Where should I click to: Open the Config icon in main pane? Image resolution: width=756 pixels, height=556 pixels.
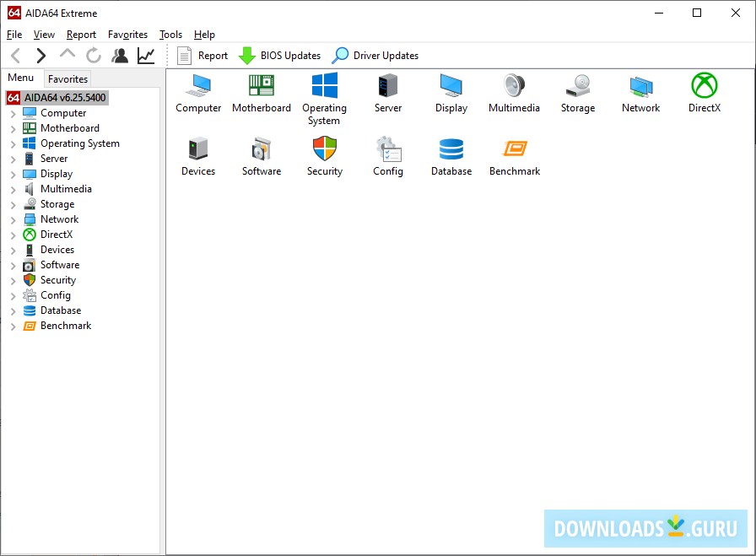pos(388,148)
